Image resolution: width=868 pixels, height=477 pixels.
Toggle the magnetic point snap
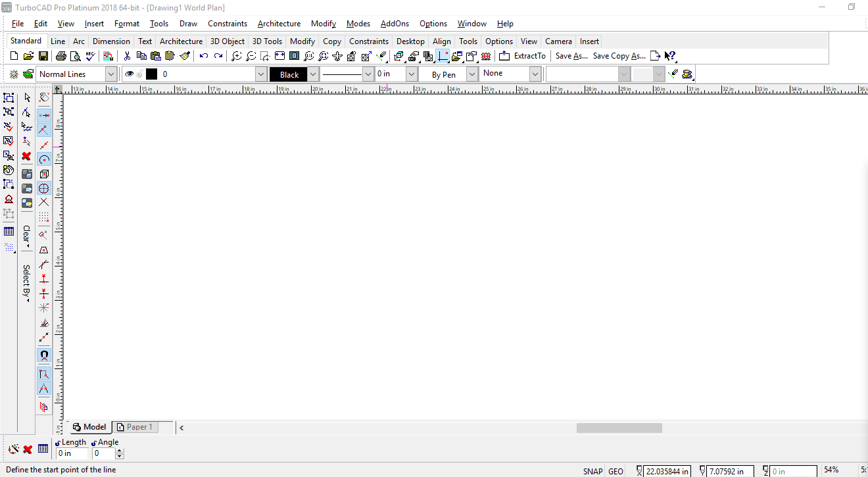[x=44, y=355]
